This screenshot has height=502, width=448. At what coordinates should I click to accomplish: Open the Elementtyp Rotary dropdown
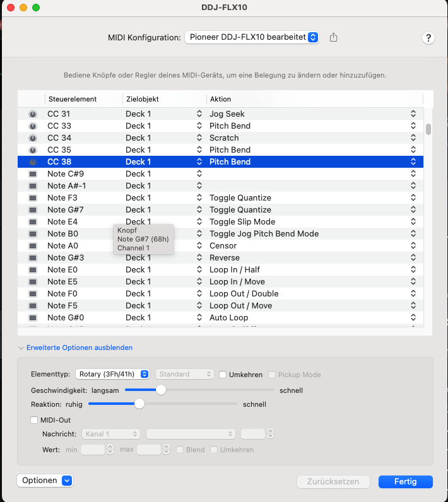(112, 375)
